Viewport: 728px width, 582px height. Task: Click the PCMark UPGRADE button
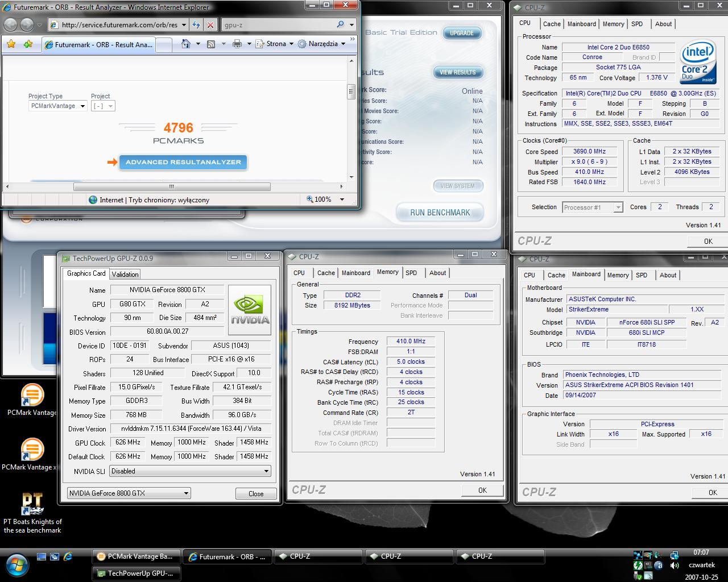point(462,33)
